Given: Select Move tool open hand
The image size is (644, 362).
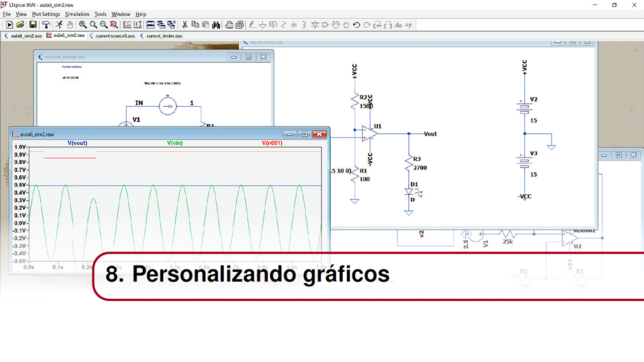Looking at the screenshot, I should pyautogui.click(x=336, y=25).
